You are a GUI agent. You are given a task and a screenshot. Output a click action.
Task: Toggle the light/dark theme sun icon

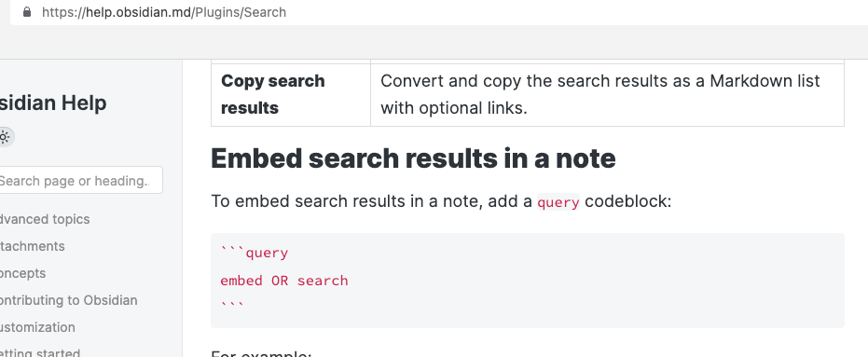tap(5, 137)
